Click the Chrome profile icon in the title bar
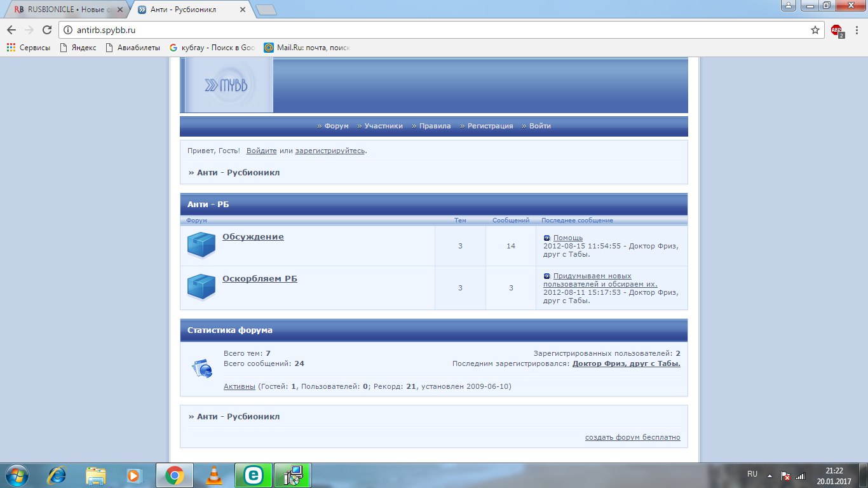 [788, 5]
